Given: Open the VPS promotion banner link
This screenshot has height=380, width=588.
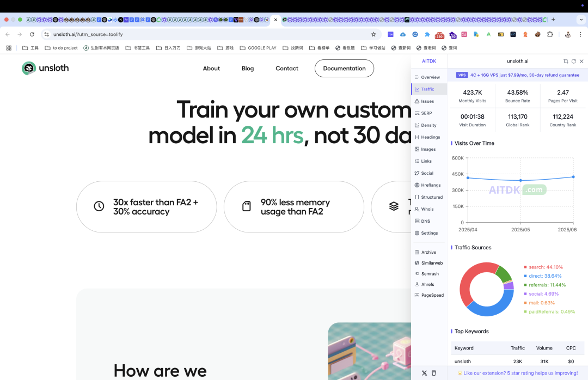Looking at the screenshot, I should pos(518,75).
